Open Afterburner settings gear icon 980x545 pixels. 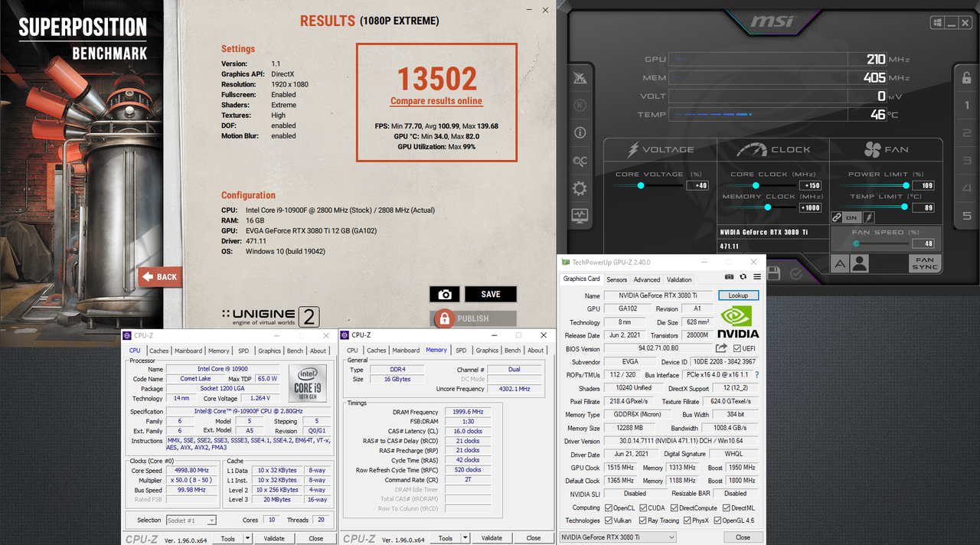point(580,188)
